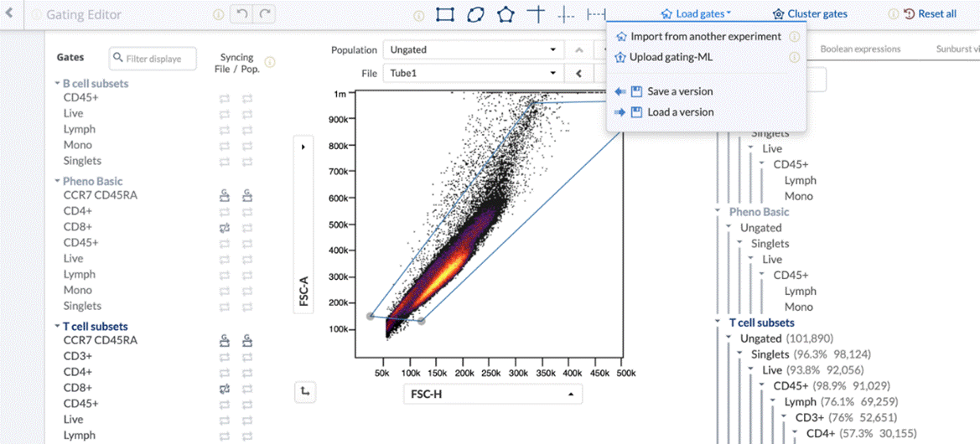Select the polygon gate tool
The width and height of the screenshot is (980, 444).
[x=506, y=14]
